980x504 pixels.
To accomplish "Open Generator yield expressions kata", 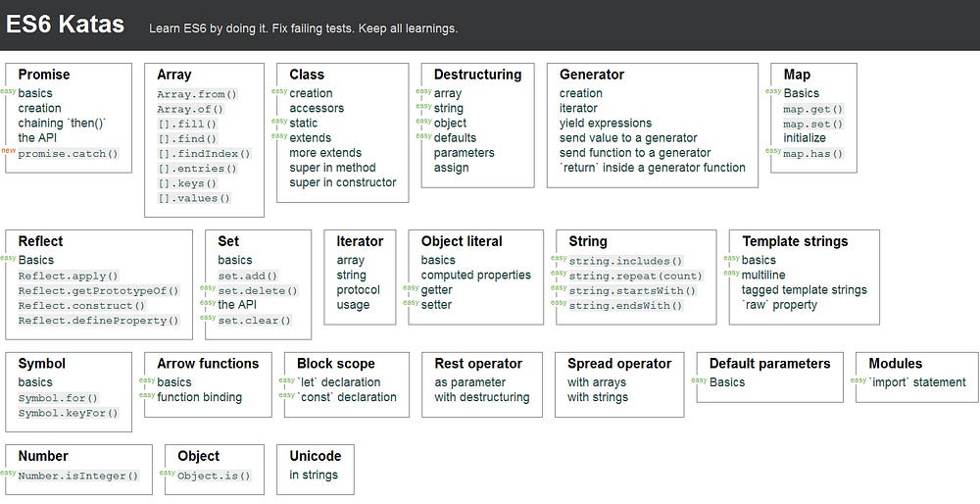I will point(605,124).
